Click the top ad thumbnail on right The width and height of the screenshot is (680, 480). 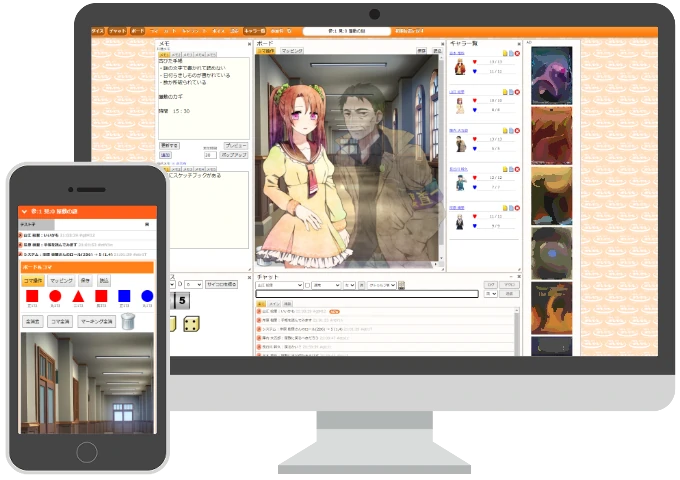[x=552, y=75]
